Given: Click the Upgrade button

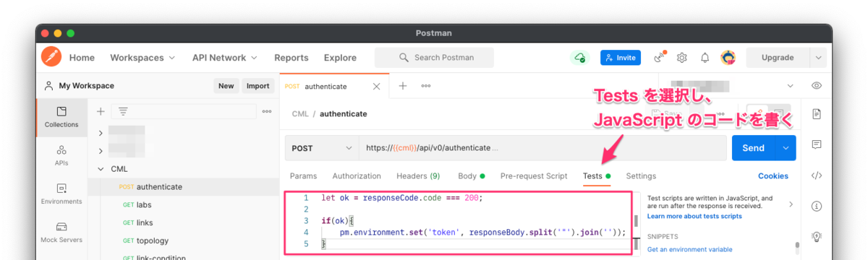Looking at the screenshot, I should (778, 58).
